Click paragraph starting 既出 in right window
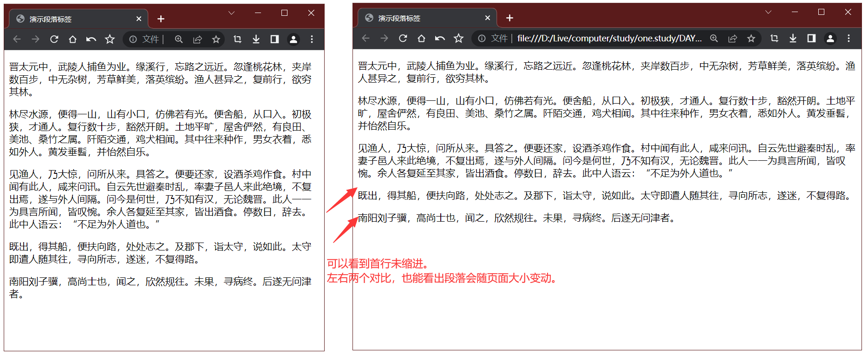 tap(605, 196)
